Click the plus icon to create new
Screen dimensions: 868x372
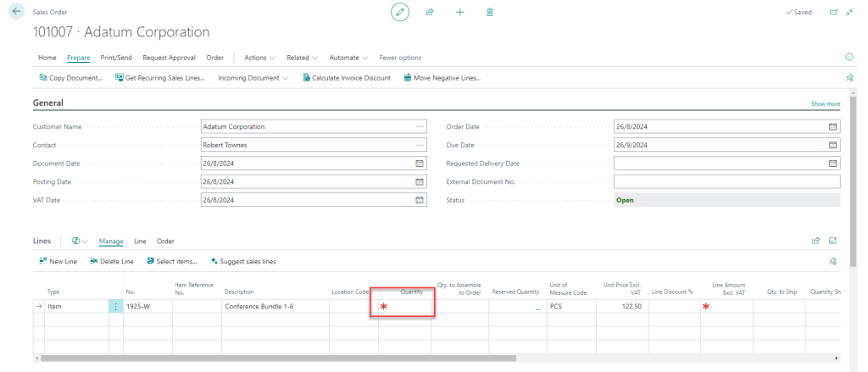tap(459, 12)
